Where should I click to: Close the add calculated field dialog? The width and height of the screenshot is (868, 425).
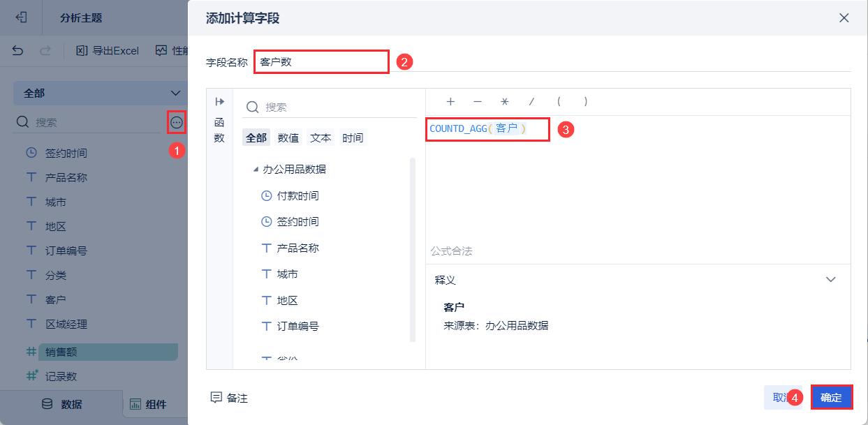[x=844, y=18]
